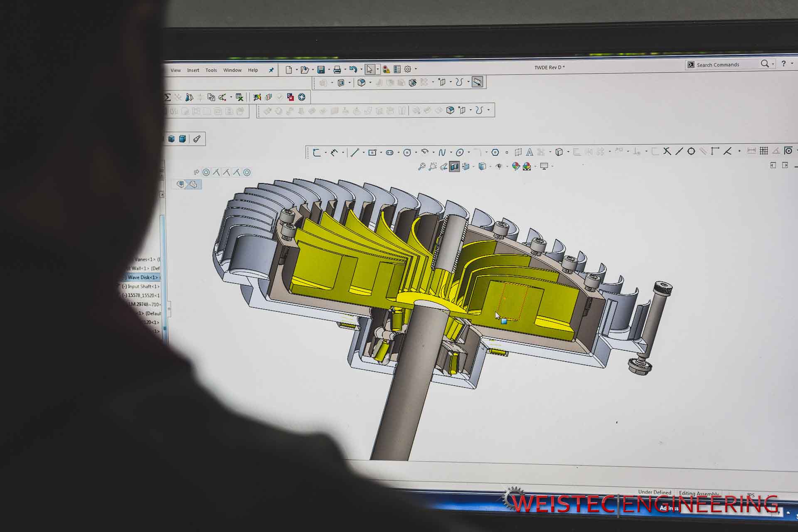Select the Polygon sketch tool

pos(495,152)
